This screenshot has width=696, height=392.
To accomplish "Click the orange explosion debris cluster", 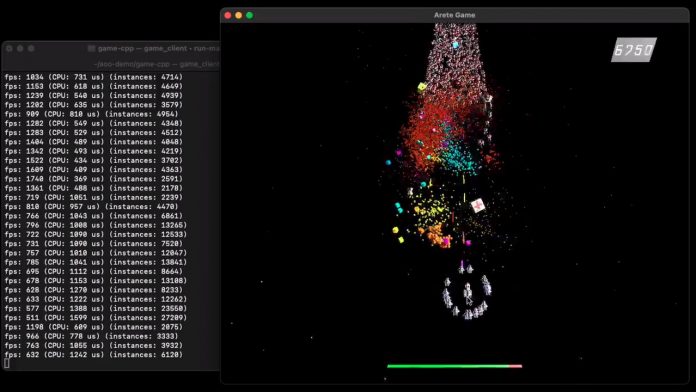I will [437, 235].
